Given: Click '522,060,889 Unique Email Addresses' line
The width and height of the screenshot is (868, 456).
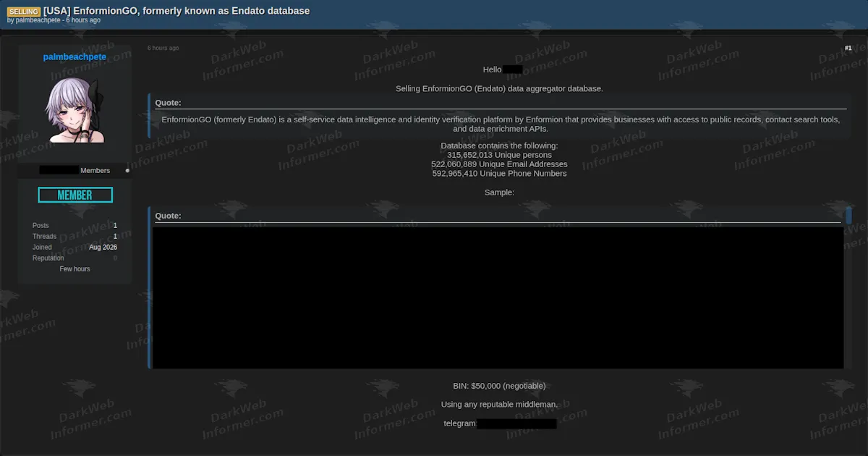Looking at the screenshot, I should click(499, 164).
